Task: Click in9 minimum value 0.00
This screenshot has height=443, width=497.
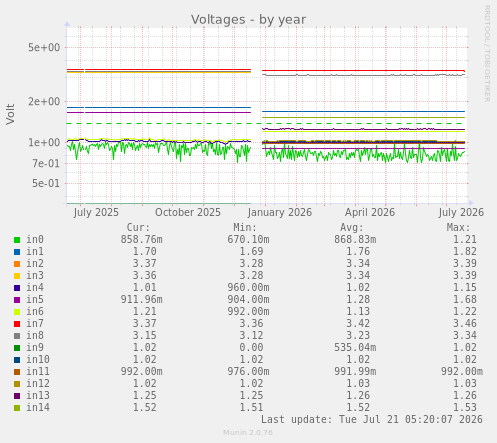Action: coord(251,348)
